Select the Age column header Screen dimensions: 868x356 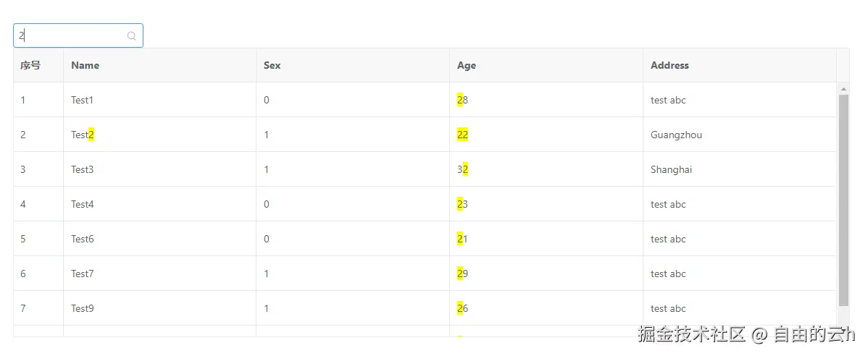(546, 65)
